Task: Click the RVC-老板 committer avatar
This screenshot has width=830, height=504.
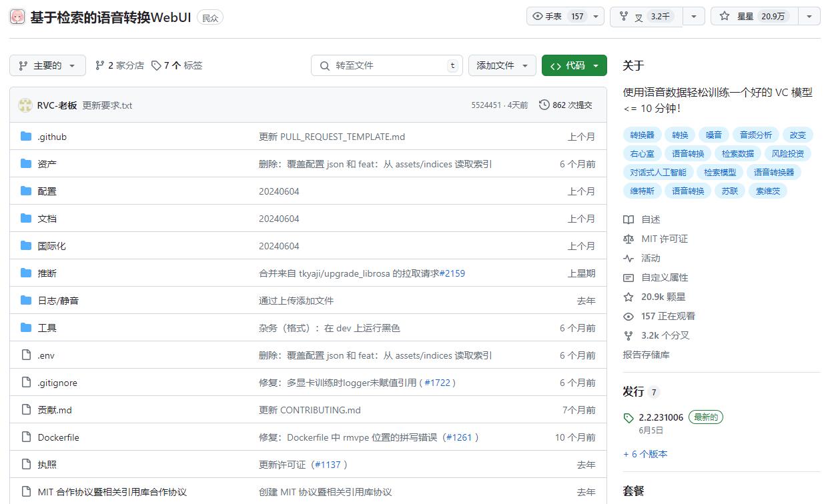Action: pyautogui.click(x=25, y=105)
